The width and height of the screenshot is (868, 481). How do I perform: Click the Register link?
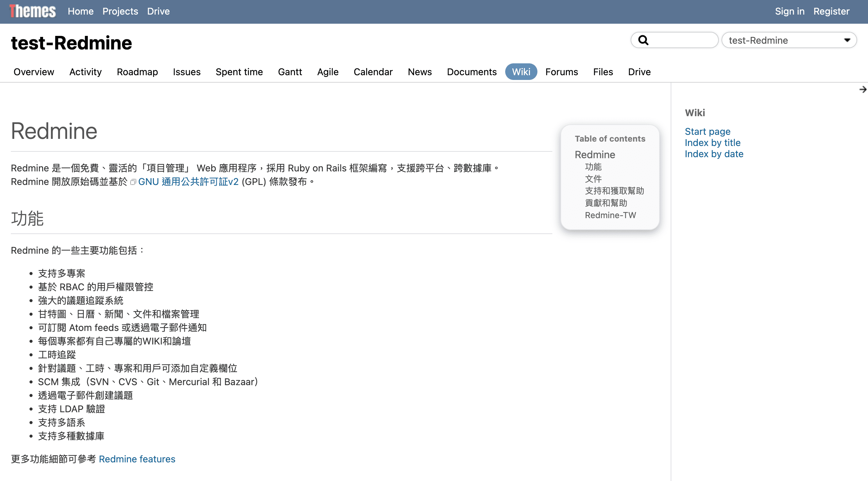(x=831, y=12)
